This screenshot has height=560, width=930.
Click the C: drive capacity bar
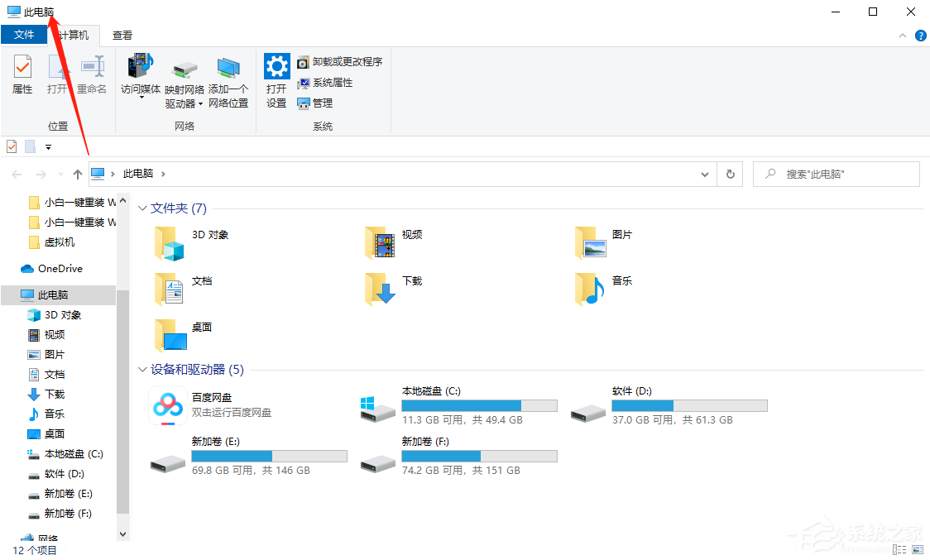(479, 404)
